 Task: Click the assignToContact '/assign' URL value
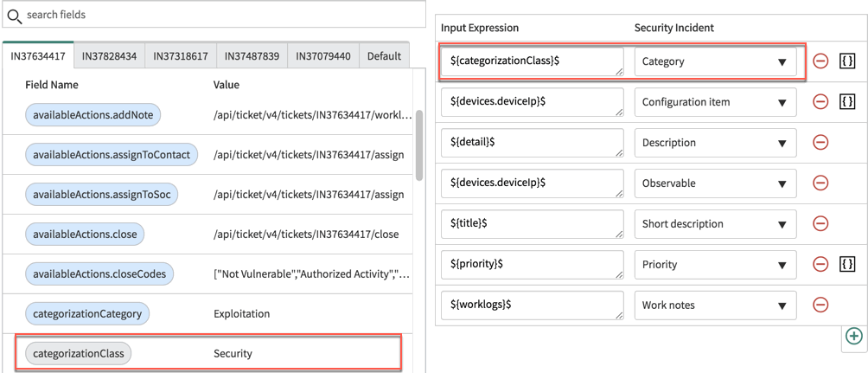pos(309,155)
